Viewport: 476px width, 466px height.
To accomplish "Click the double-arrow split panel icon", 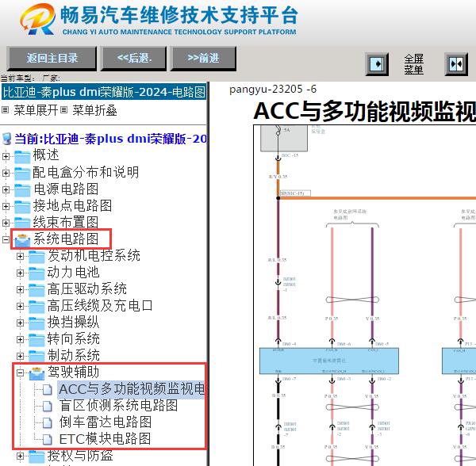I will 456,64.
